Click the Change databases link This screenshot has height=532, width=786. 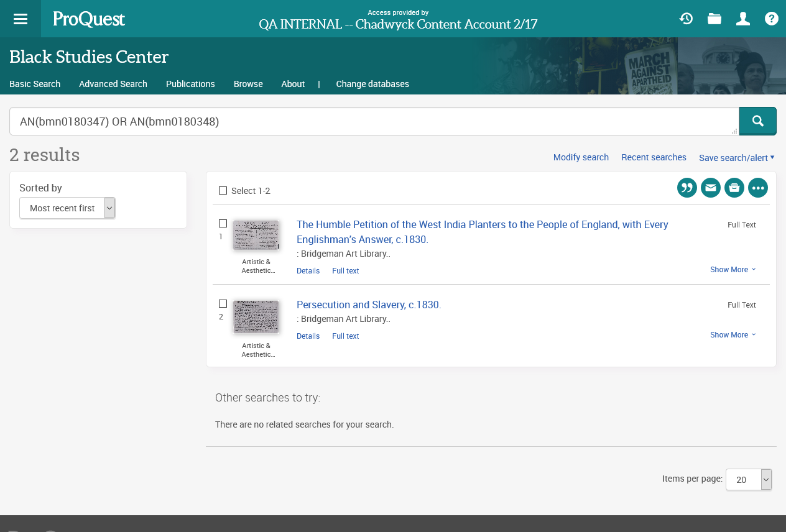tap(372, 84)
